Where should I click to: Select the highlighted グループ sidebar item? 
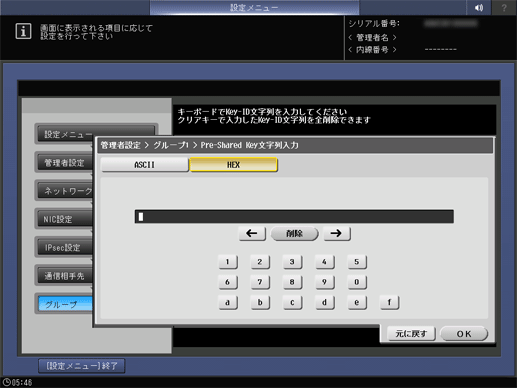coord(65,304)
